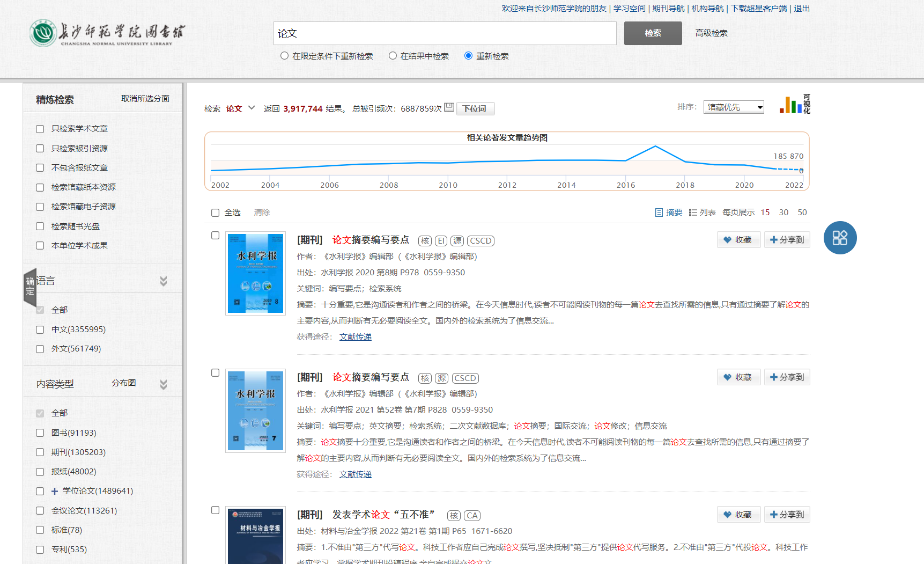This screenshot has height=564, width=924.
Task: Check the 只检索学术文章 checkbox
Action: tap(40, 129)
